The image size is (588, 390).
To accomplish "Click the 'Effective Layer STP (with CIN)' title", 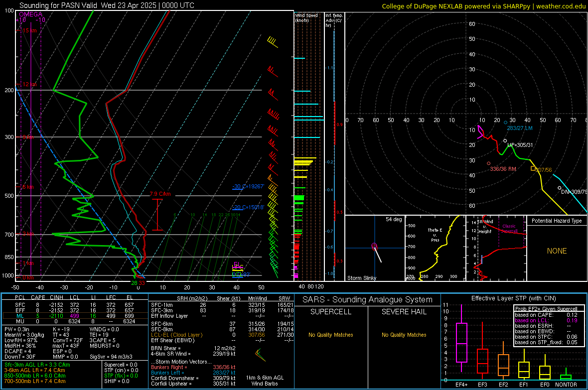I will (x=513, y=298).
